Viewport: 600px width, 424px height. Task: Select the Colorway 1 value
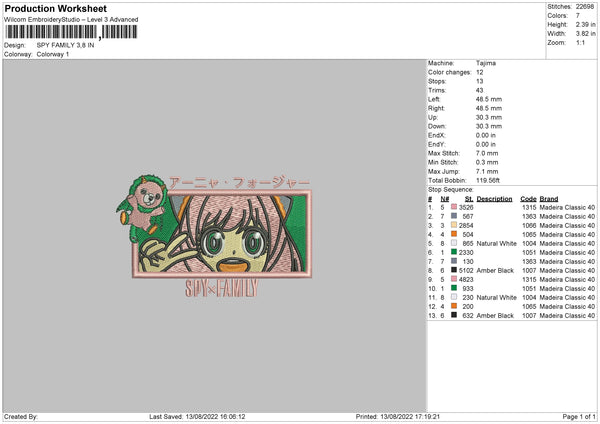(53, 54)
